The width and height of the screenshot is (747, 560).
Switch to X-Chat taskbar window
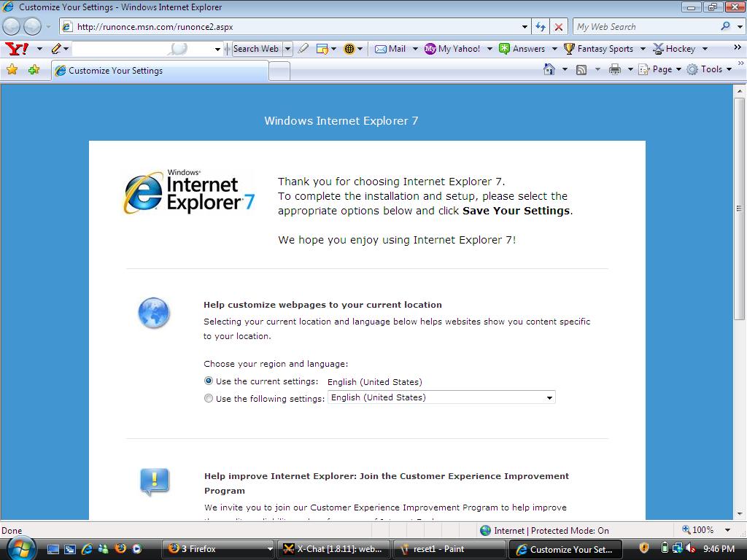[333, 549]
